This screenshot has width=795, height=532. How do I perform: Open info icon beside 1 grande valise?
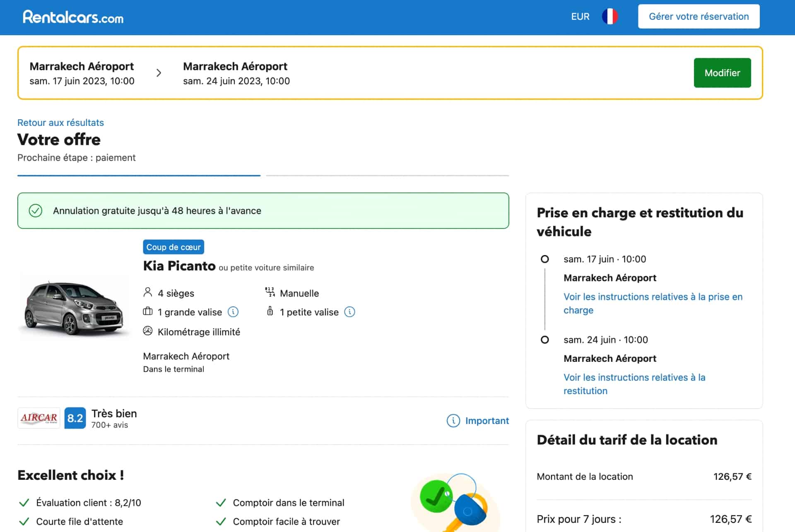tap(233, 312)
